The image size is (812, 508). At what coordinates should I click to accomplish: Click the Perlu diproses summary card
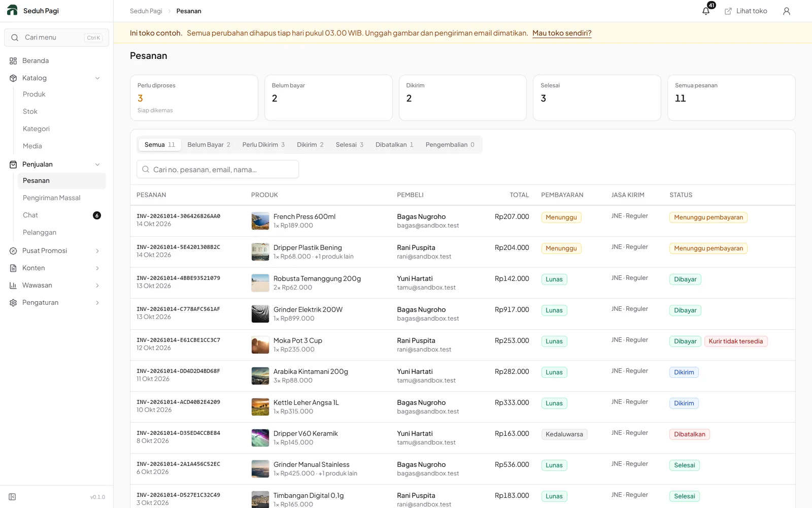click(194, 98)
